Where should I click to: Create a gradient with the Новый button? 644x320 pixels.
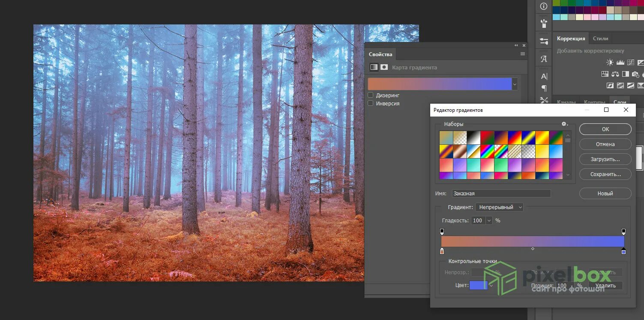coord(605,193)
